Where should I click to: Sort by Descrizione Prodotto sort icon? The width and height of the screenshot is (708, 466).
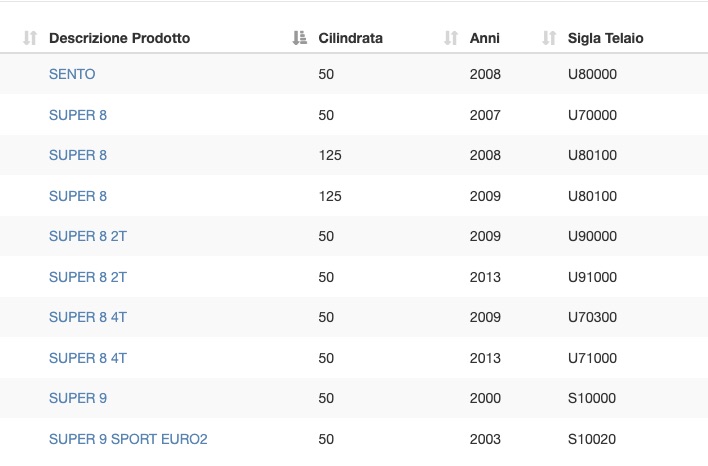pos(30,38)
